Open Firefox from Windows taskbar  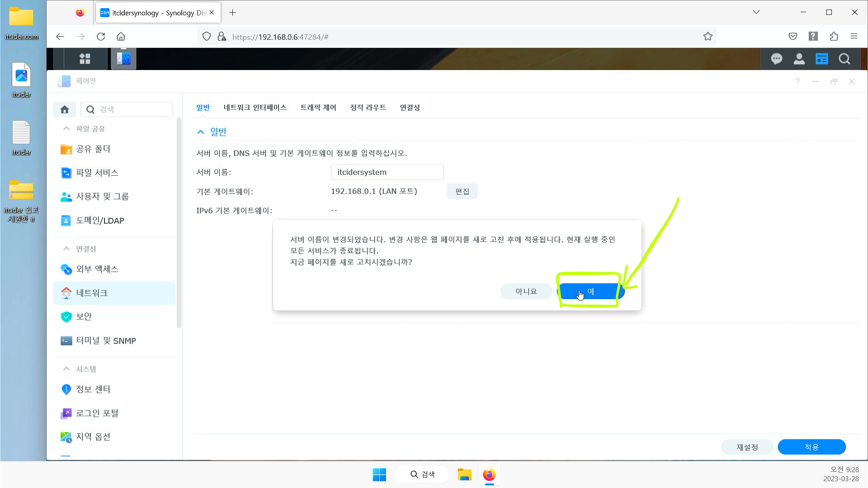coord(489,475)
